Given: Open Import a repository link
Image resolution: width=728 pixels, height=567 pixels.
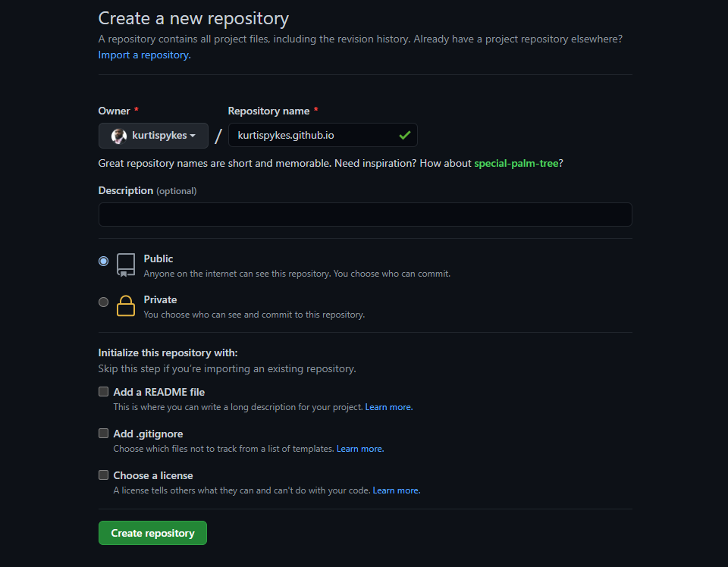Looking at the screenshot, I should tap(143, 55).
